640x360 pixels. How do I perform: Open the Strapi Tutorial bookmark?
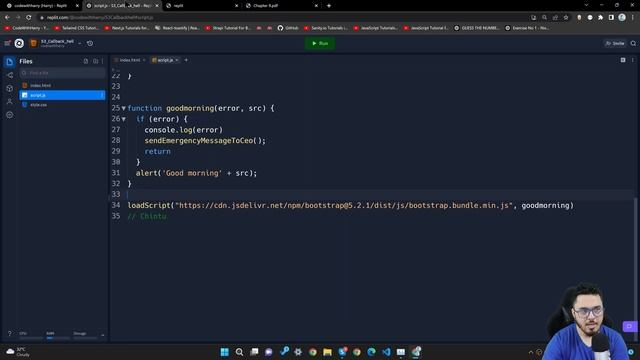228,28
